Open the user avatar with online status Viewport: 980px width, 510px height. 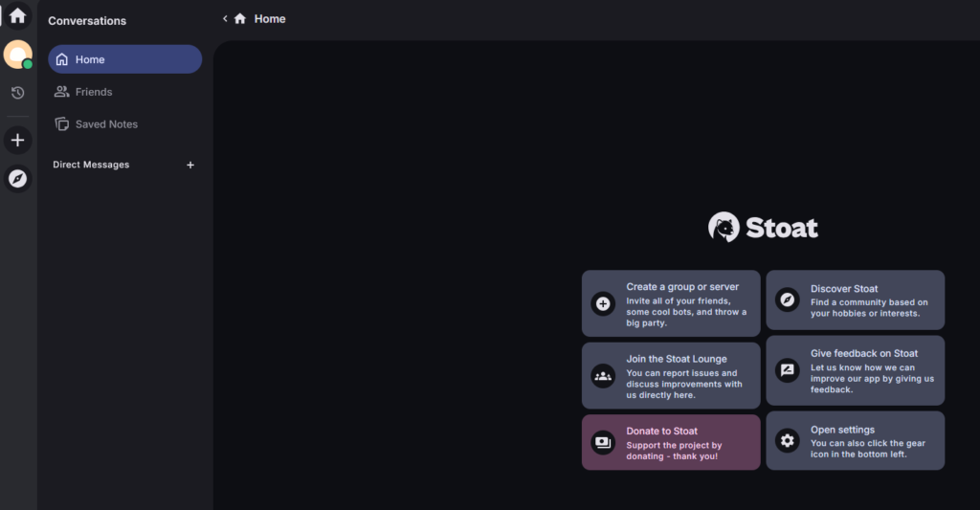click(x=17, y=55)
